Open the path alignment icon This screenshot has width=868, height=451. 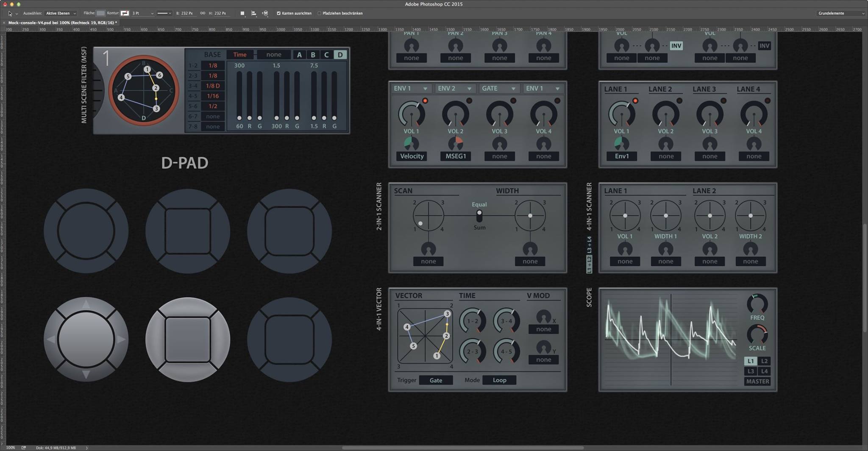[253, 14]
